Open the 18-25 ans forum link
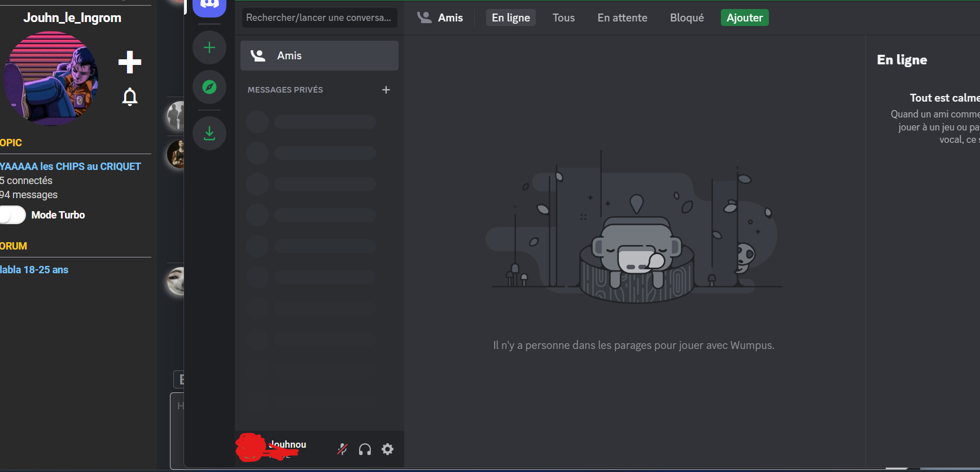The image size is (980, 472). coord(34,270)
